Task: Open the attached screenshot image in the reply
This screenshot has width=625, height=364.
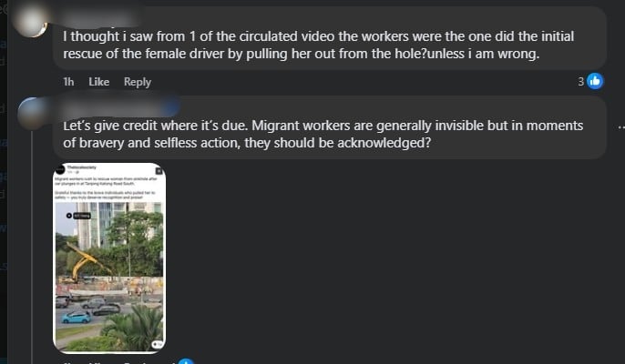Action: coord(109,258)
